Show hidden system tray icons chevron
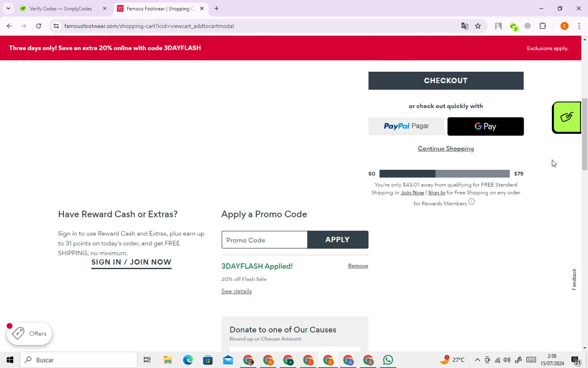Screen dimensions: 588x368 (x=477, y=360)
